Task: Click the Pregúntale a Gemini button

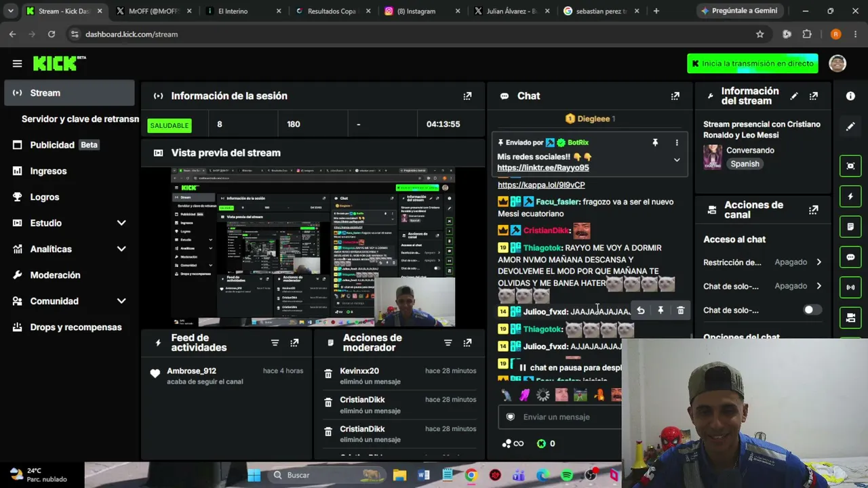Action: 739,11
